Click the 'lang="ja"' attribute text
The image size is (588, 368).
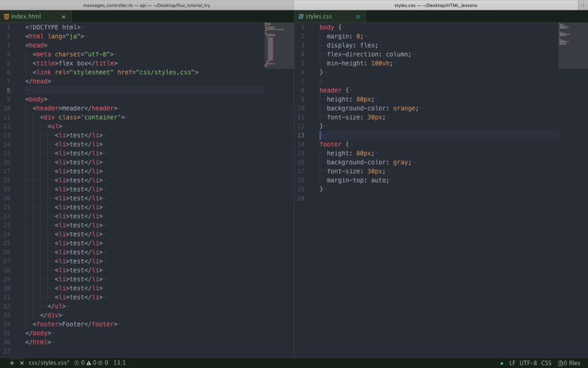64,36
